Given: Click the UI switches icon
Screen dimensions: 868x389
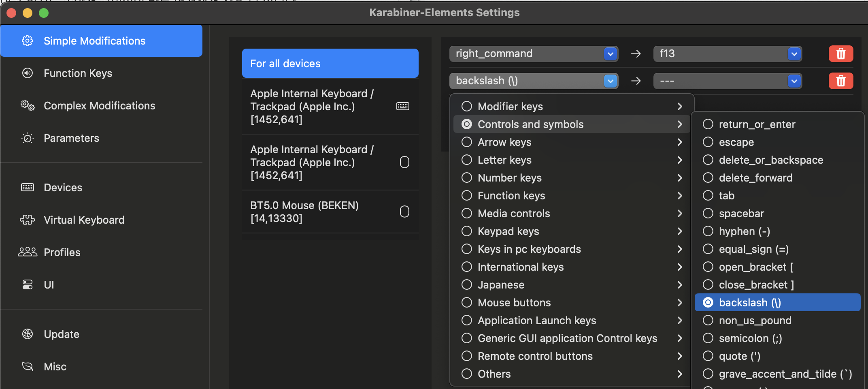Looking at the screenshot, I should coord(27,284).
